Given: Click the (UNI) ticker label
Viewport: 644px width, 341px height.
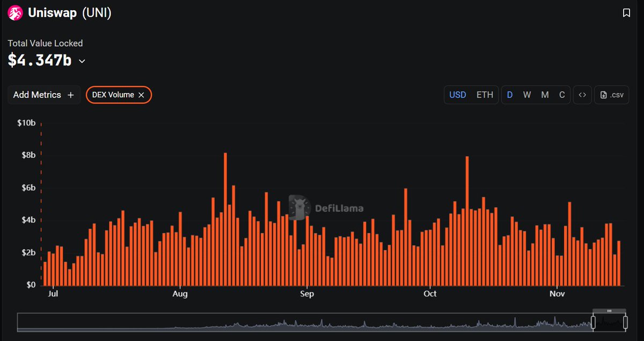Looking at the screenshot, I should tap(97, 13).
